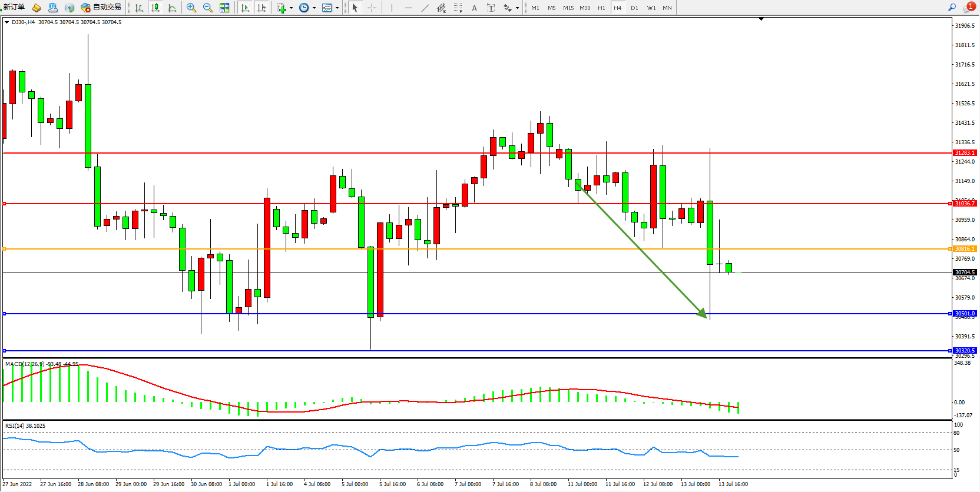Open the indicators list dropdown arrow
Viewport: 980px width, 492px height.
click(x=291, y=8)
